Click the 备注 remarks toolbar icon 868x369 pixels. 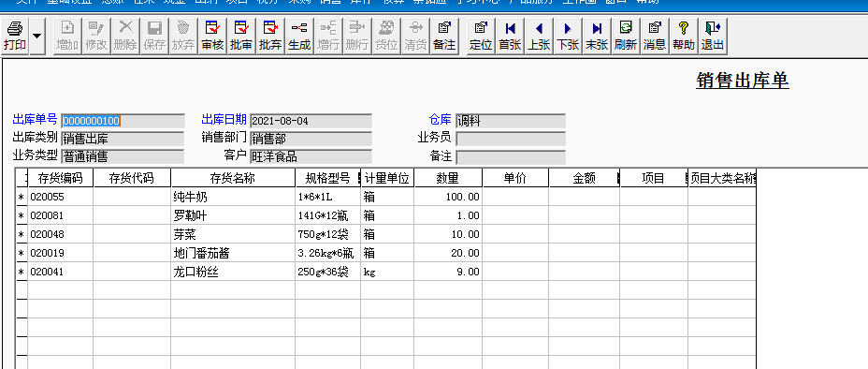point(444,36)
